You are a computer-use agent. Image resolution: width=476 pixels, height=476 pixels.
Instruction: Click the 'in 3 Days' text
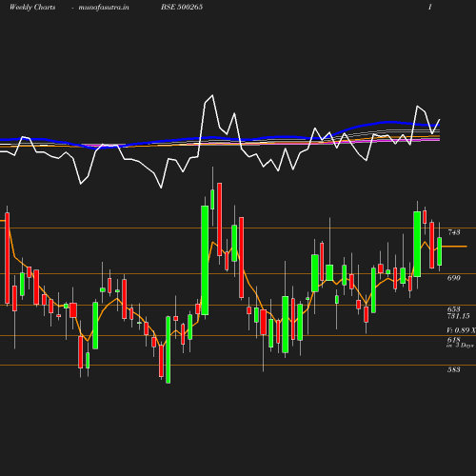coord(460,346)
